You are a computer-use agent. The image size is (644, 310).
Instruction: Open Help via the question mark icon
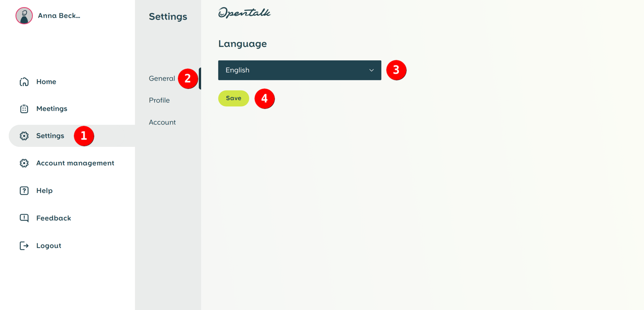click(x=24, y=191)
